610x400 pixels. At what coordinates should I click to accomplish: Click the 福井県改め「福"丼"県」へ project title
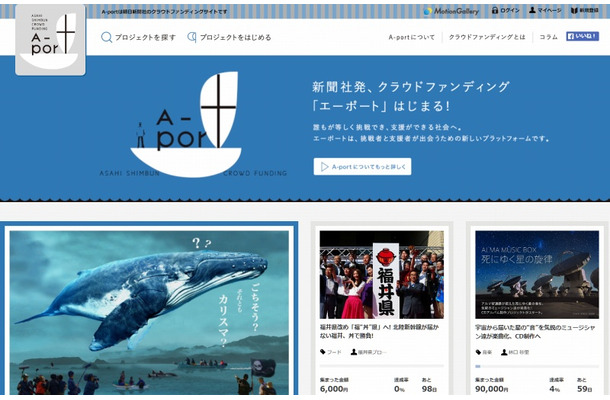coord(379,331)
